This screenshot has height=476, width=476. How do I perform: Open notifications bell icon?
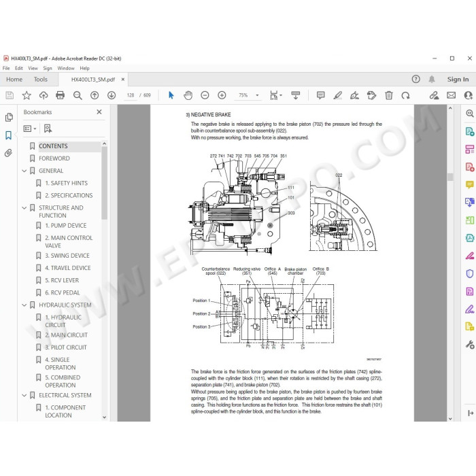click(x=432, y=80)
